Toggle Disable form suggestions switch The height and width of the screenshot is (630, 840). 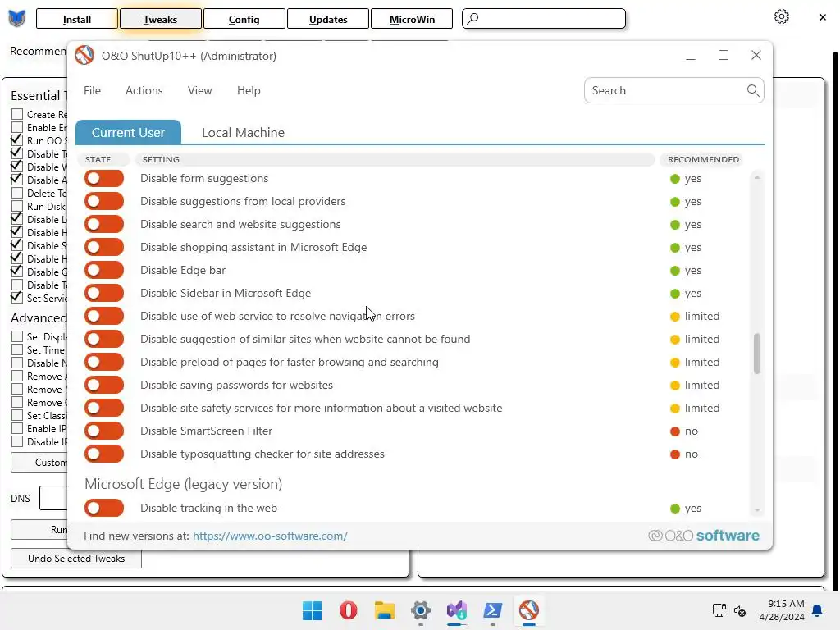click(104, 178)
